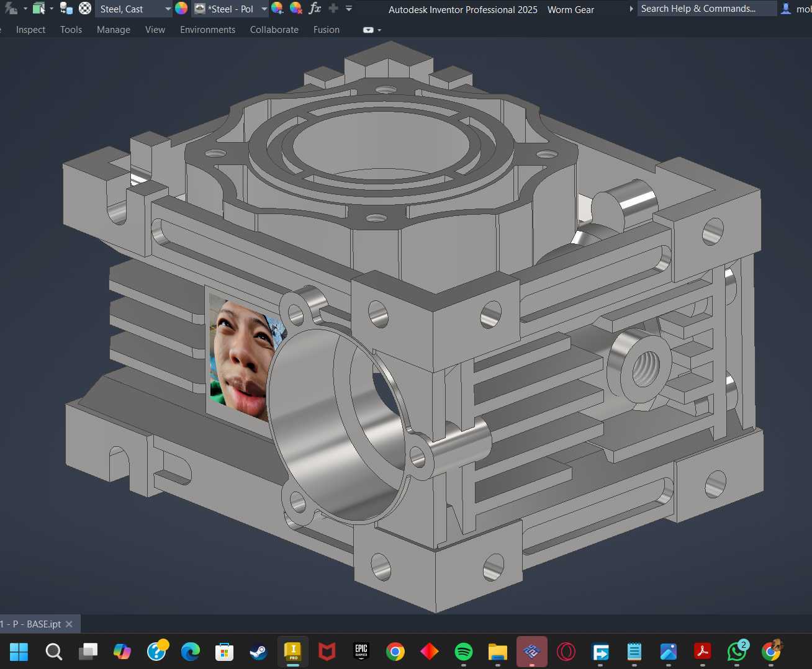Open the Collaborate ribbon tab

point(274,30)
